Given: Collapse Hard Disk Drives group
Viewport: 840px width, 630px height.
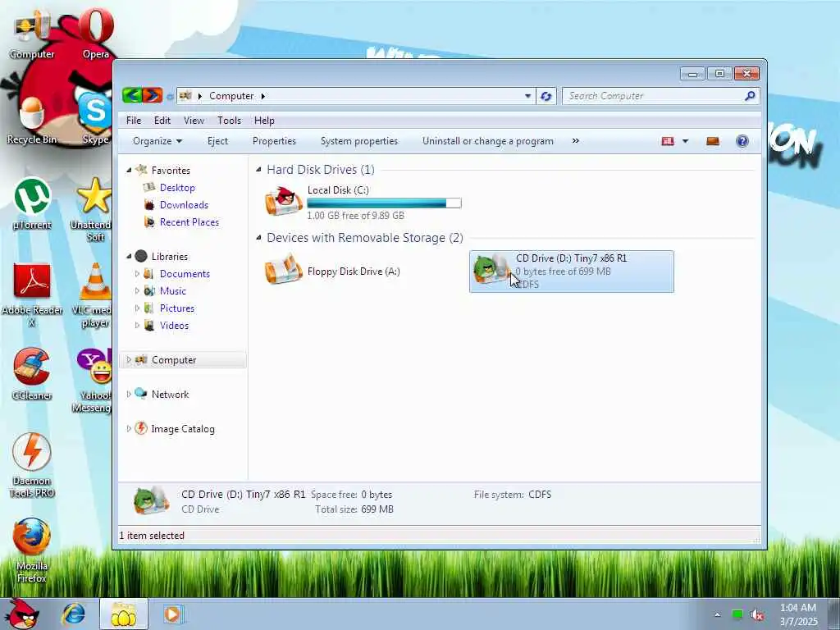Looking at the screenshot, I should (x=258, y=170).
